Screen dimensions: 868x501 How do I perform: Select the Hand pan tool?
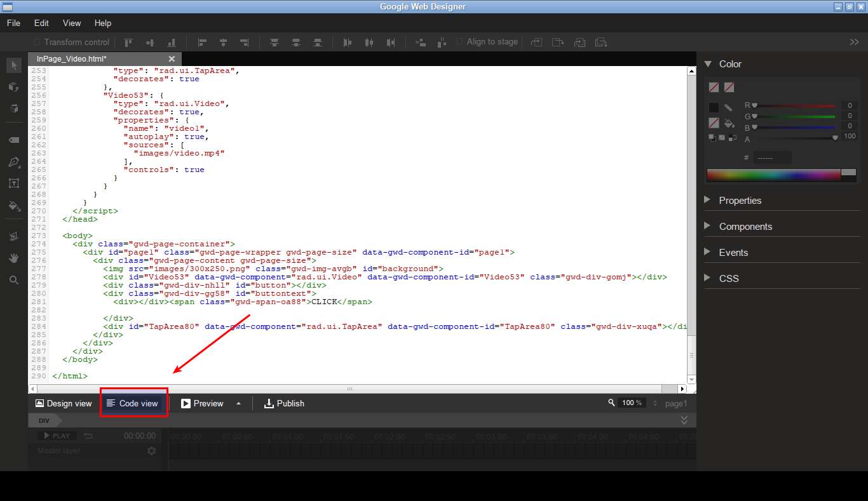click(13, 258)
